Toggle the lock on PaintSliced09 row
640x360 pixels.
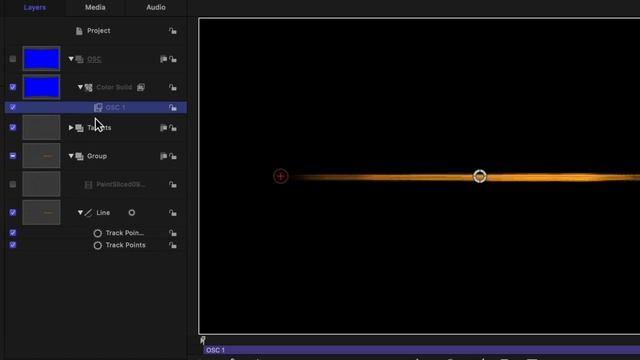pos(173,184)
